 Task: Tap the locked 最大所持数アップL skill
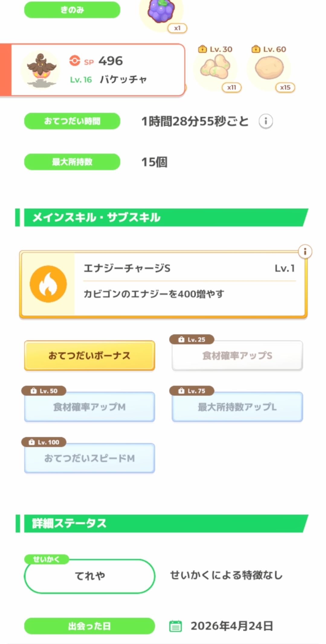coord(237,407)
